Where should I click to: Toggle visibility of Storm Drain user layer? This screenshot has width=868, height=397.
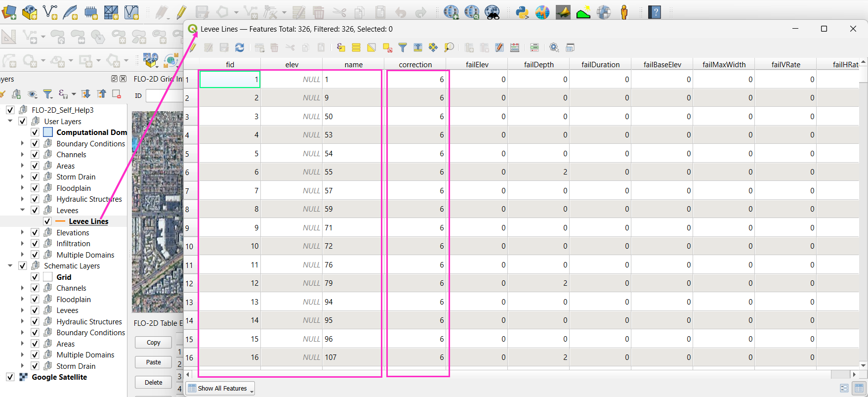point(35,177)
